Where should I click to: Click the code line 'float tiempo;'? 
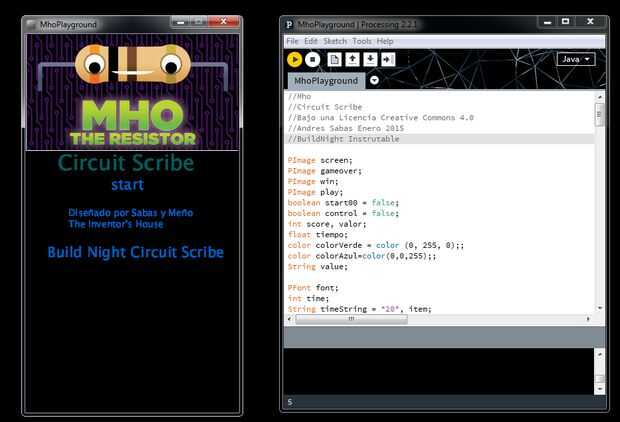[x=318, y=235]
